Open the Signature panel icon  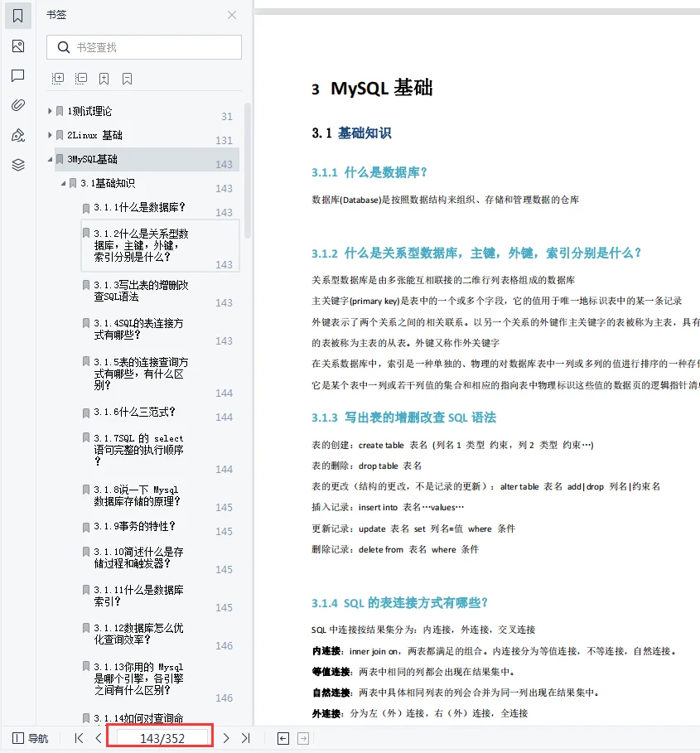[18, 134]
